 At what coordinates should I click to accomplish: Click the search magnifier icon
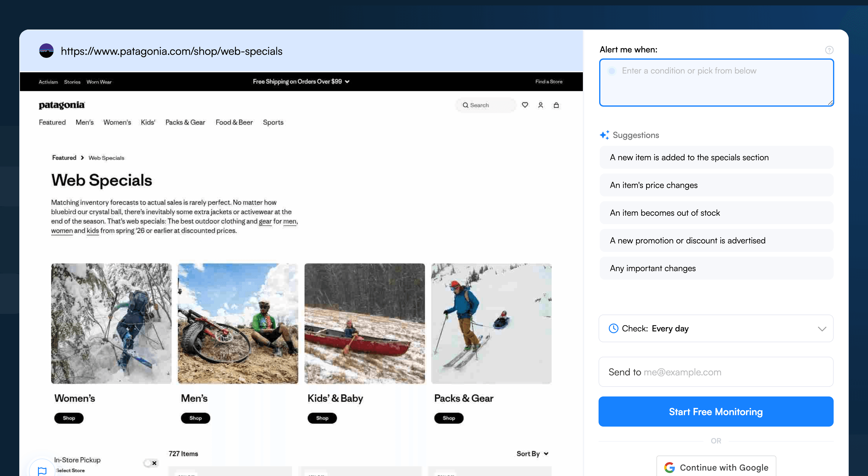point(465,105)
